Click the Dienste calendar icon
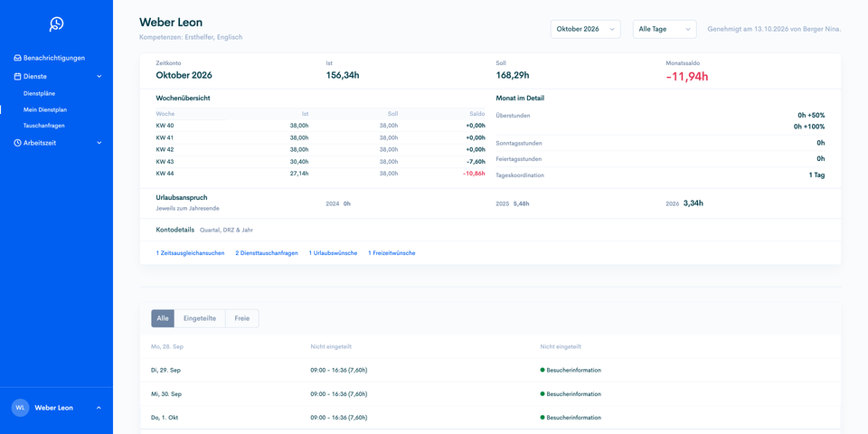The image size is (868, 434). point(18,76)
